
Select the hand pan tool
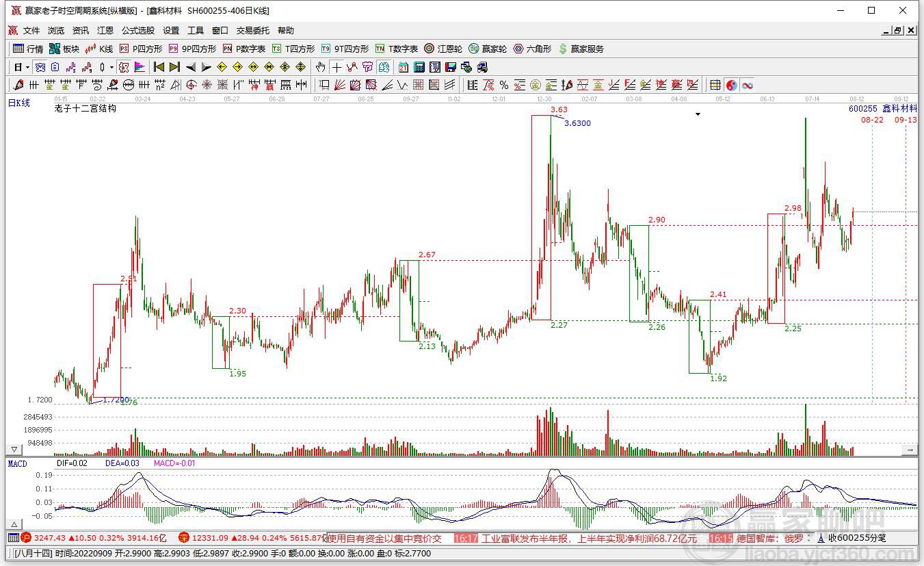coord(320,67)
